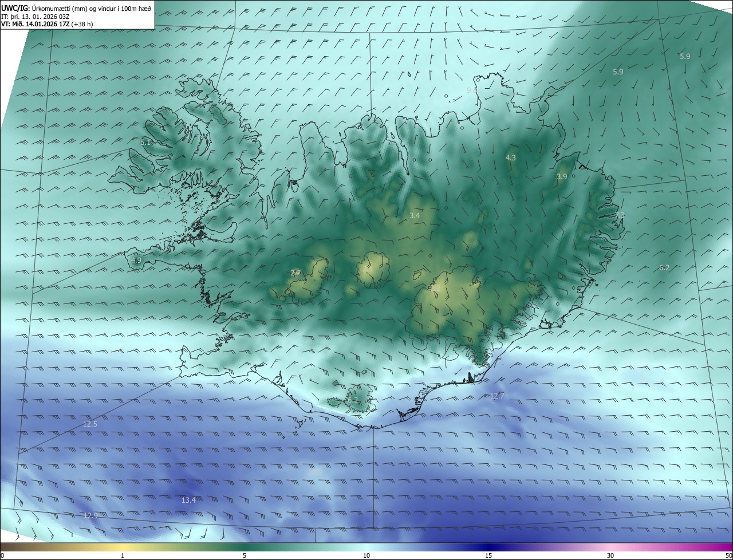The width and height of the screenshot is (733, 560).
Task: Click the 'IT: þri. 13. 01. 2026 03Z' line
Action: pyautogui.click(x=35, y=17)
